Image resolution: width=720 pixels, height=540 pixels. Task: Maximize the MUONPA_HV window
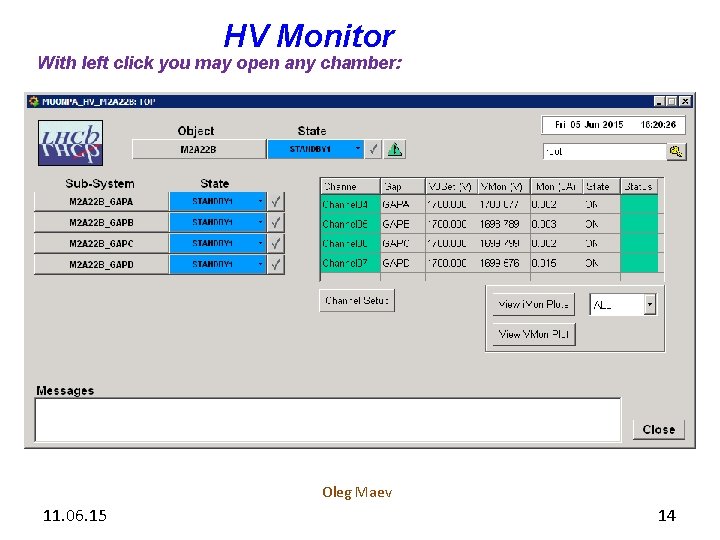(672, 101)
